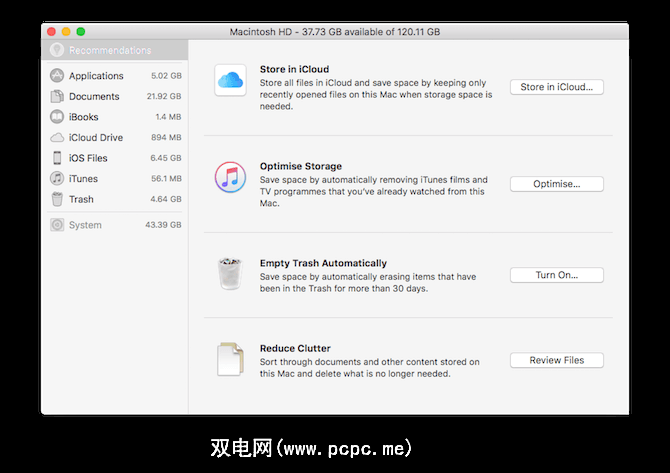Open Review Files for clutter

pyautogui.click(x=557, y=360)
